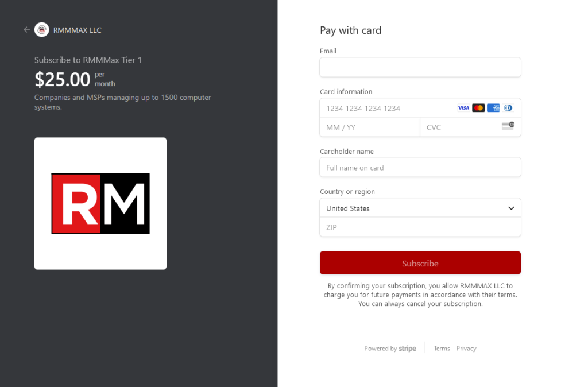Open the Privacy link
This screenshot has width=588, height=387.
[466, 349]
